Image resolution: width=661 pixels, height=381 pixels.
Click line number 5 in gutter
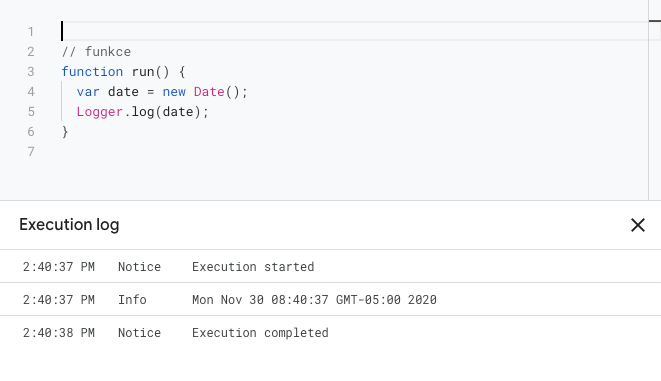[x=31, y=112]
